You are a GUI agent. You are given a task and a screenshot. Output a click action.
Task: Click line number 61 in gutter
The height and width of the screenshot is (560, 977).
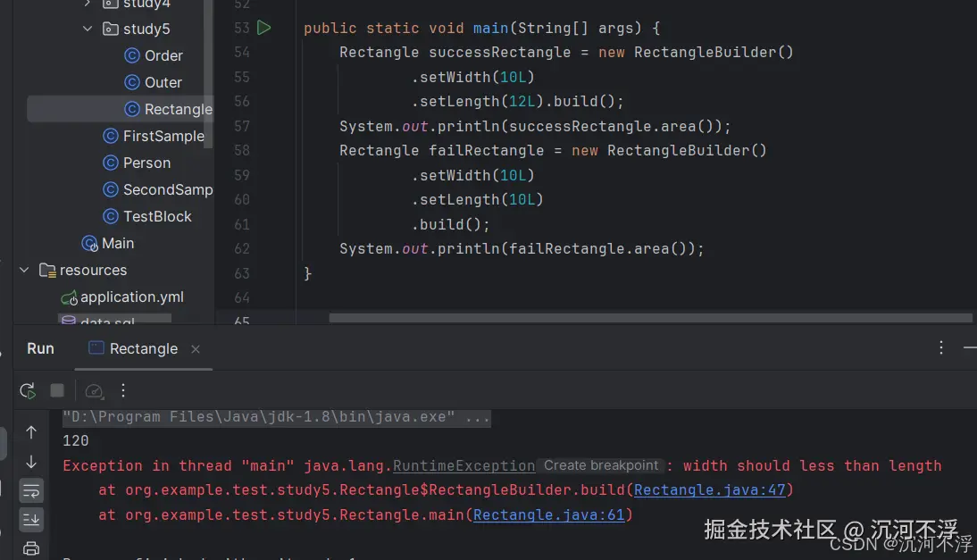(242, 224)
